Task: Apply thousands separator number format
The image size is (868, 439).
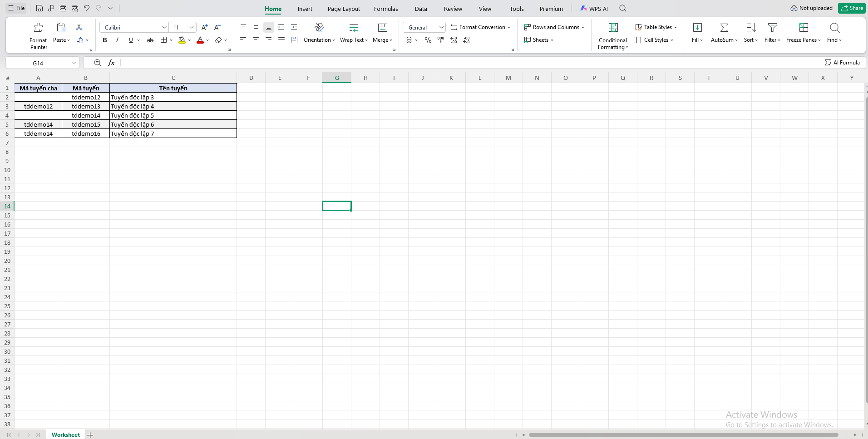Action: (x=441, y=40)
